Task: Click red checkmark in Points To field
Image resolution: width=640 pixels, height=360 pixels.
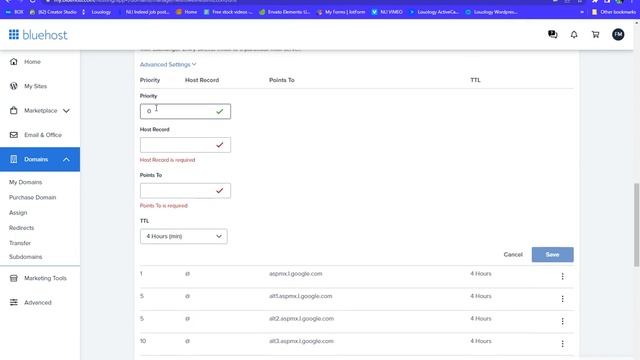Action: [x=220, y=191]
